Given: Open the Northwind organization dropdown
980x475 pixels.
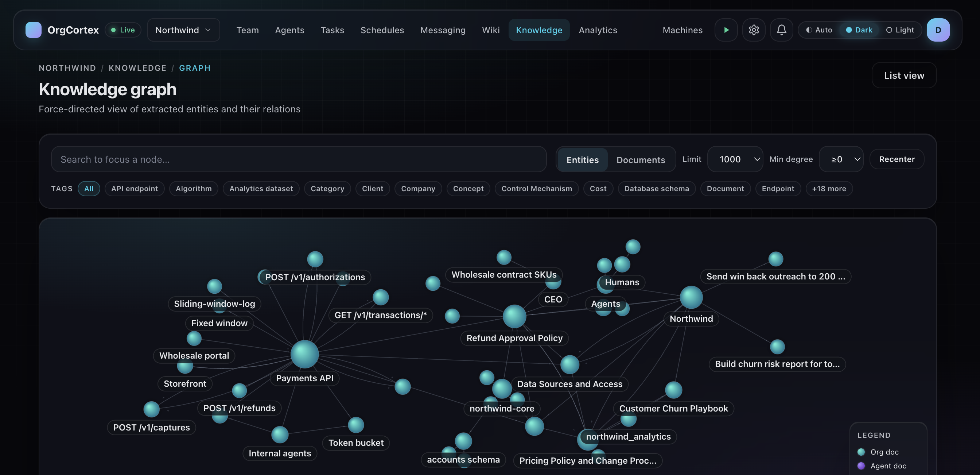Looking at the screenshot, I should click(x=183, y=30).
